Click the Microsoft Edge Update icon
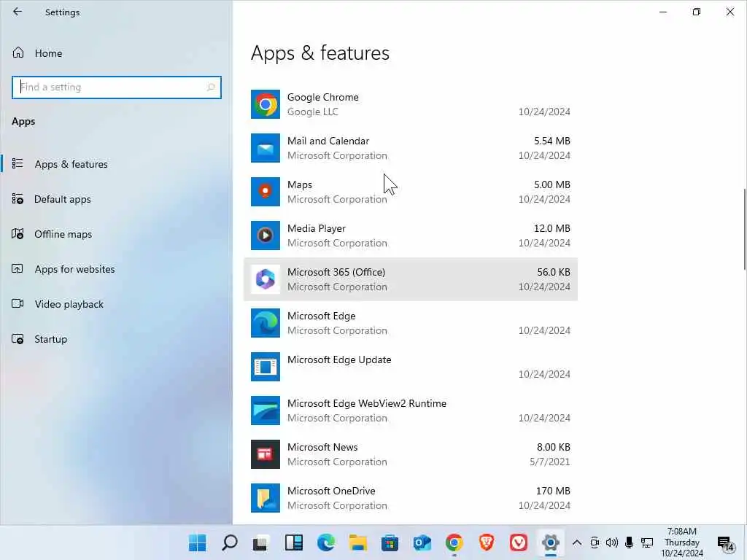The width and height of the screenshot is (747, 560). pyautogui.click(x=266, y=367)
